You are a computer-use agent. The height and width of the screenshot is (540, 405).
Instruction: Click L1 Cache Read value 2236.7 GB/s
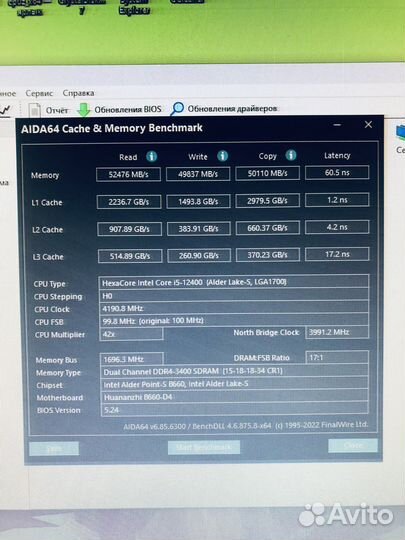(x=129, y=202)
